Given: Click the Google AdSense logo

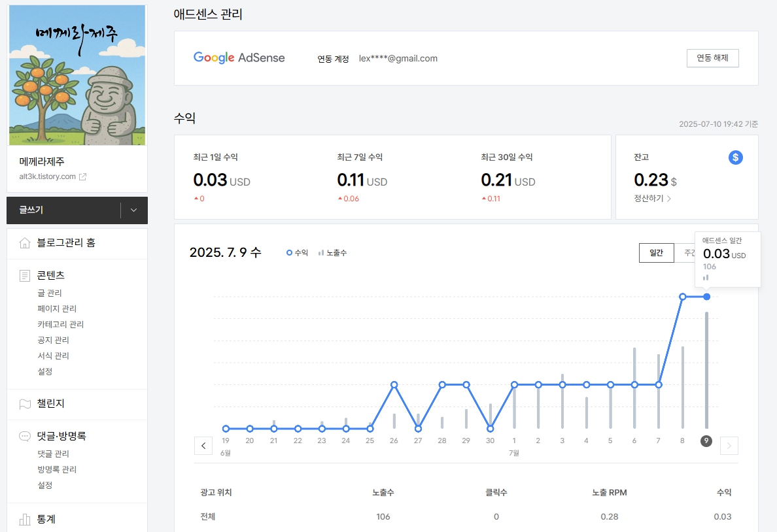Looking at the screenshot, I should pyautogui.click(x=238, y=58).
